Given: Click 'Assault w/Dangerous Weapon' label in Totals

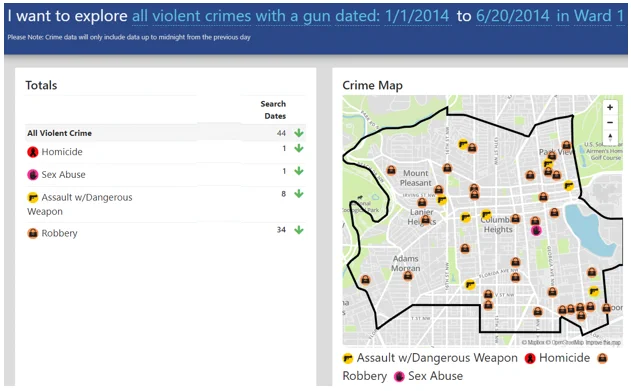Looking at the screenshot, I should 80,204.
